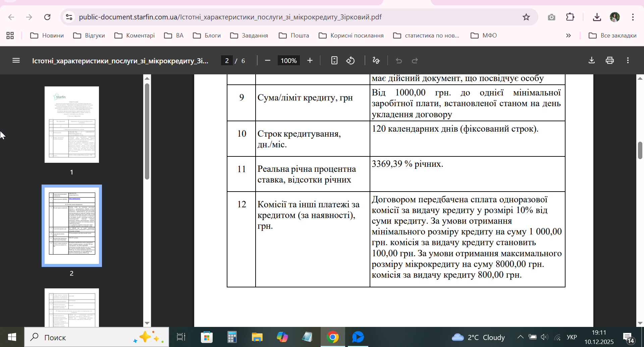Open browser downloads list
Image resolution: width=644 pixels, height=347 pixels.
click(x=597, y=17)
